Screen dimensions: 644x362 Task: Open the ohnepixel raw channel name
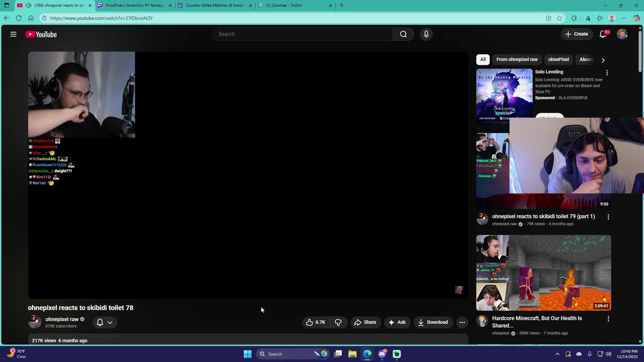click(62, 319)
